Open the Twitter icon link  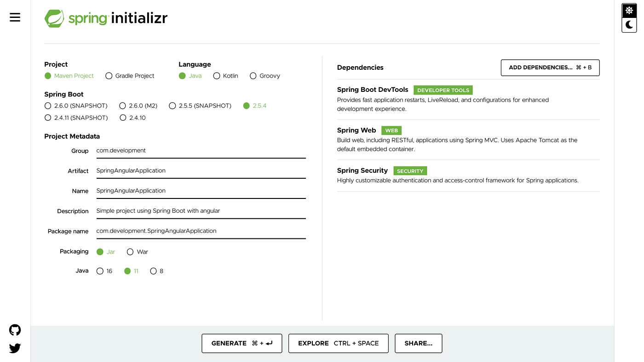(15, 348)
